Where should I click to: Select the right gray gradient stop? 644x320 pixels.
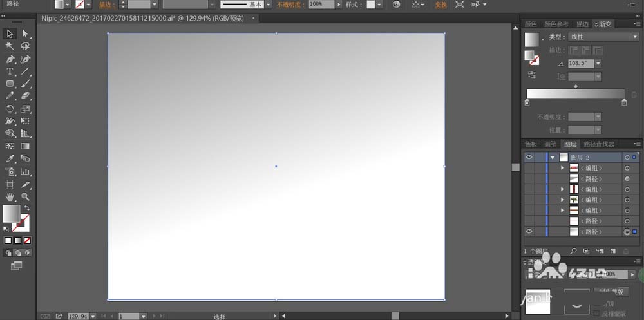[x=624, y=102]
